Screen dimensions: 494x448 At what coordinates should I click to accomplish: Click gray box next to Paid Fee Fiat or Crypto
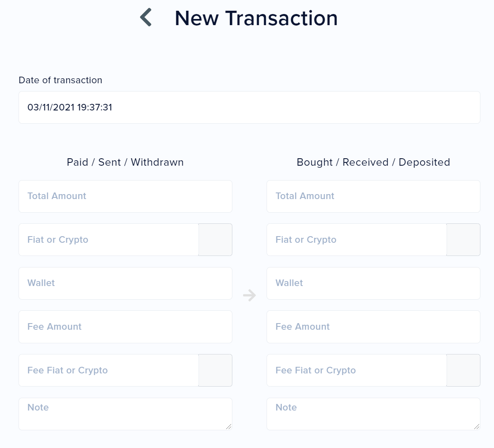(x=215, y=371)
